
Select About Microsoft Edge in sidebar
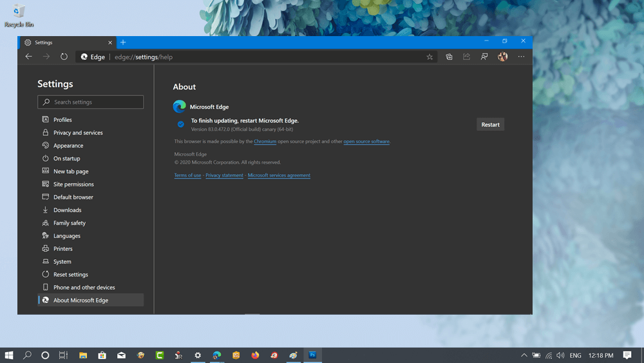90,300
